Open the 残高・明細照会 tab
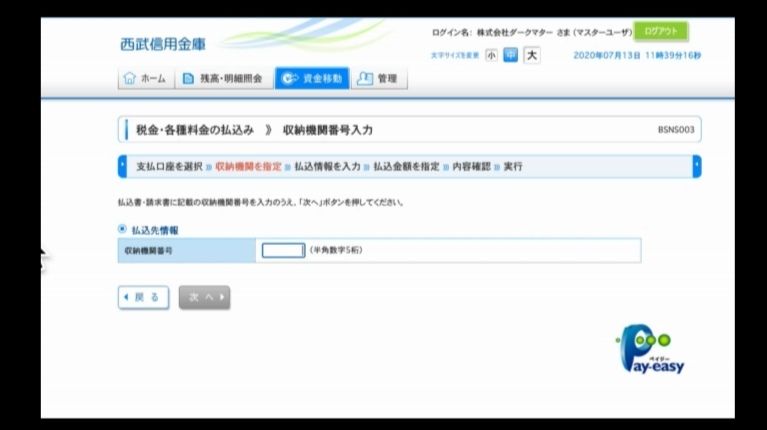Image resolution: width=767 pixels, height=430 pixels. [x=224, y=79]
